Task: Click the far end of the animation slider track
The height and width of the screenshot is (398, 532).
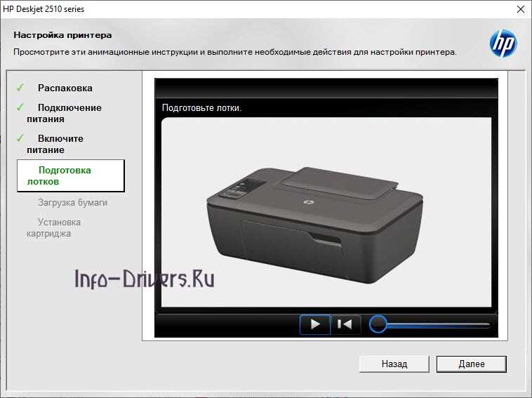Action: pyautogui.click(x=488, y=325)
